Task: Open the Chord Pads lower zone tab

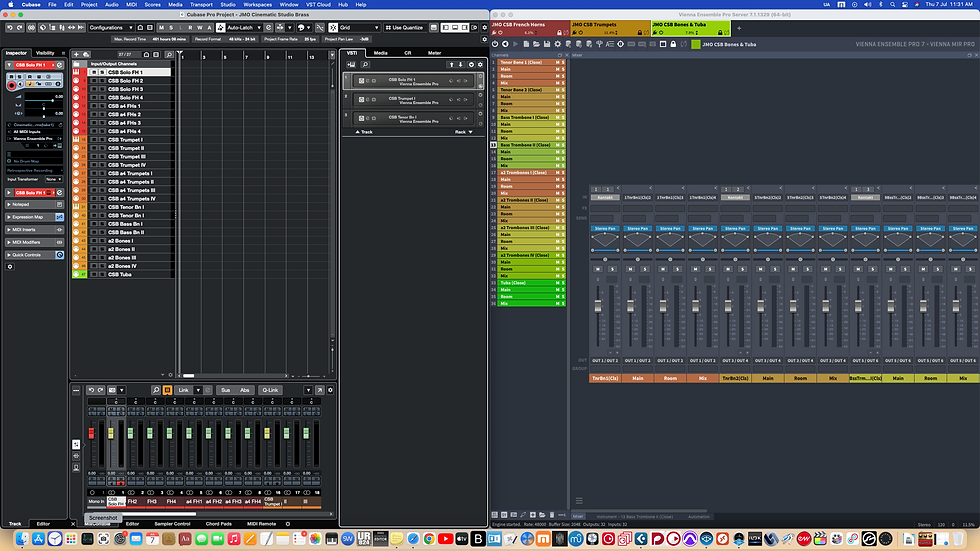Action: coord(219,524)
